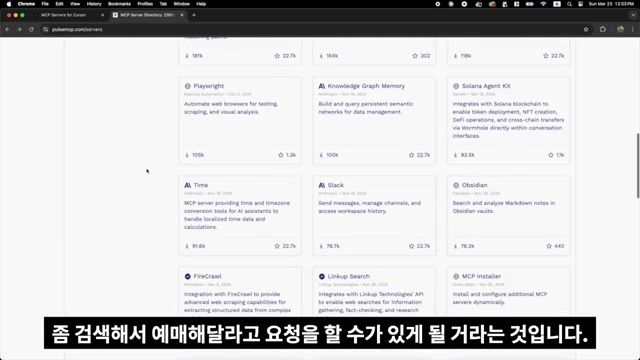Click the download icon on Time card
Screen dimensions: 640x360
(x=187, y=246)
